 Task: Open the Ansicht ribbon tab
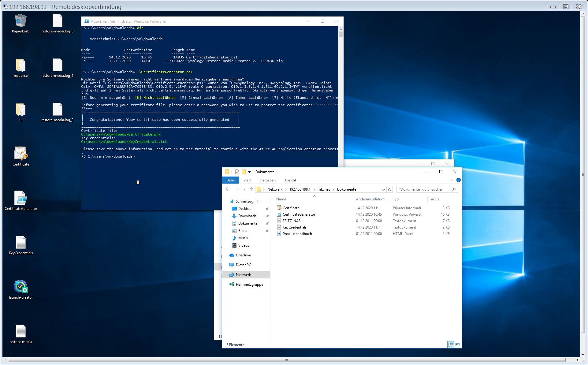coord(290,180)
